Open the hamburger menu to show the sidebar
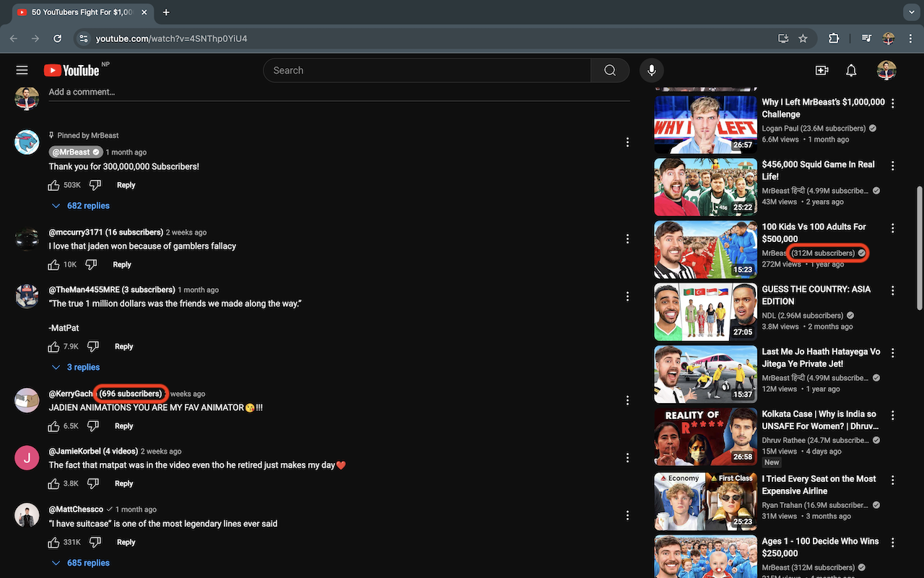This screenshot has height=578, width=924. point(22,70)
